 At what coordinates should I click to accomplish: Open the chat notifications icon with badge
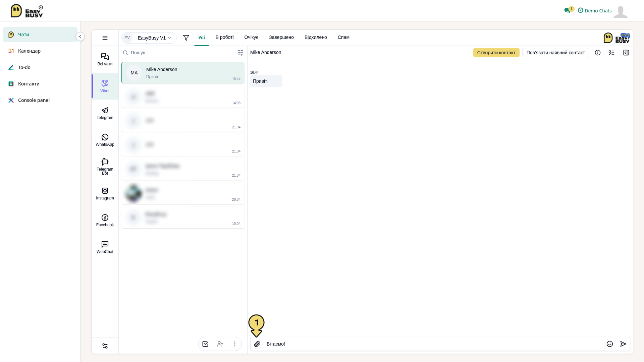coord(569,10)
